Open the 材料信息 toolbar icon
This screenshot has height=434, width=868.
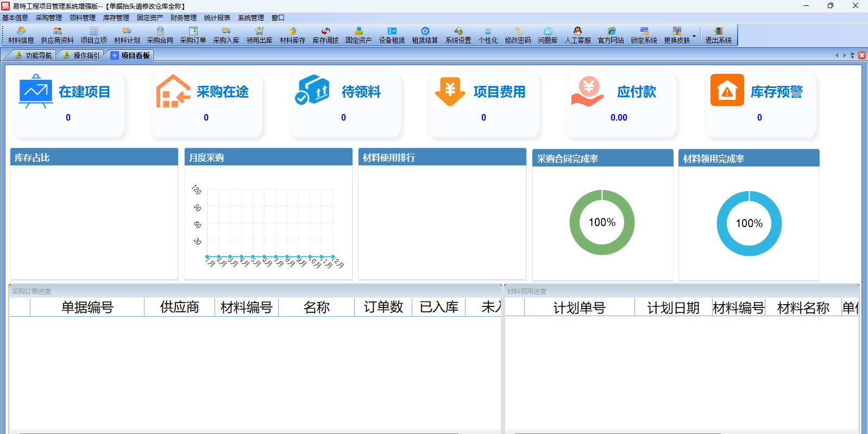(x=21, y=35)
